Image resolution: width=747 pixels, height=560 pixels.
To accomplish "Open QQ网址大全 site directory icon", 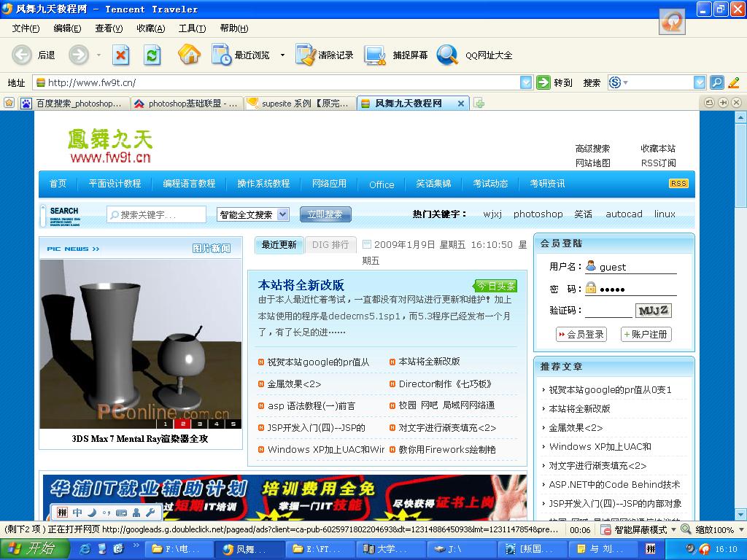I will click(446, 55).
